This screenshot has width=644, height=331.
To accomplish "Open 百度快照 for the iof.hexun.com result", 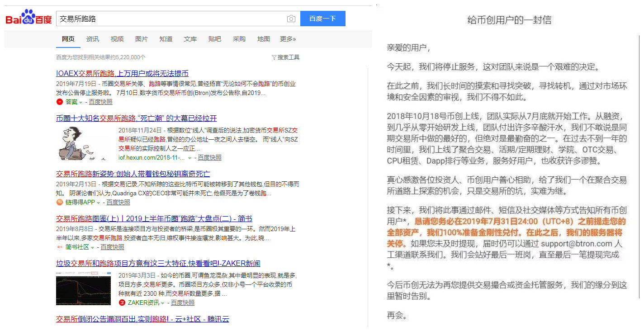I will pyautogui.click(x=209, y=158).
